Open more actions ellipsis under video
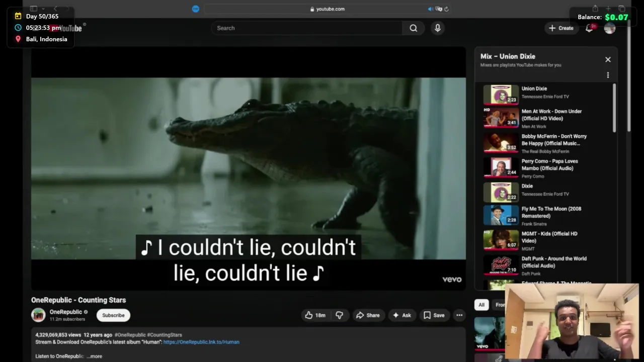This screenshot has height=362, width=644. tap(459, 315)
